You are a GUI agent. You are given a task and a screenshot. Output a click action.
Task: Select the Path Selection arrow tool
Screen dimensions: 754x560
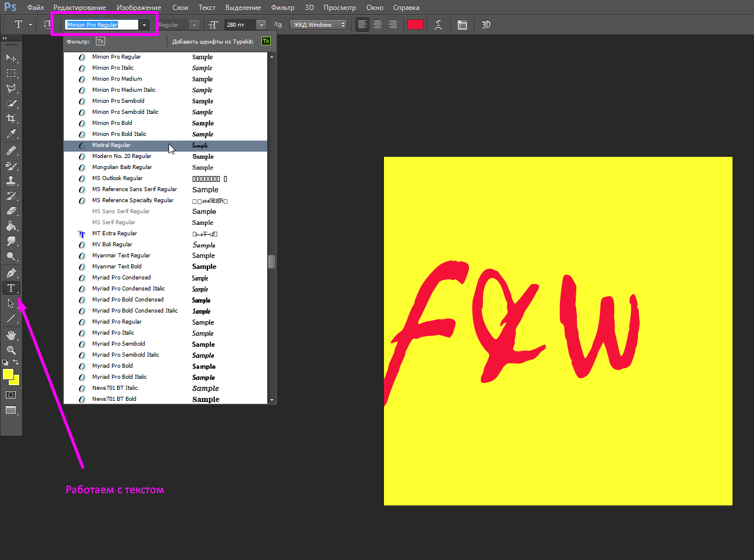(x=11, y=303)
